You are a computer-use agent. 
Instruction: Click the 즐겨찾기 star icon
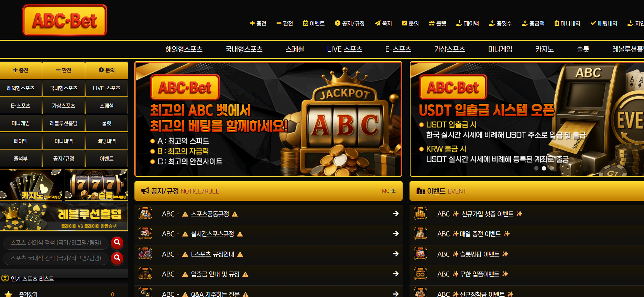tap(9, 294)
